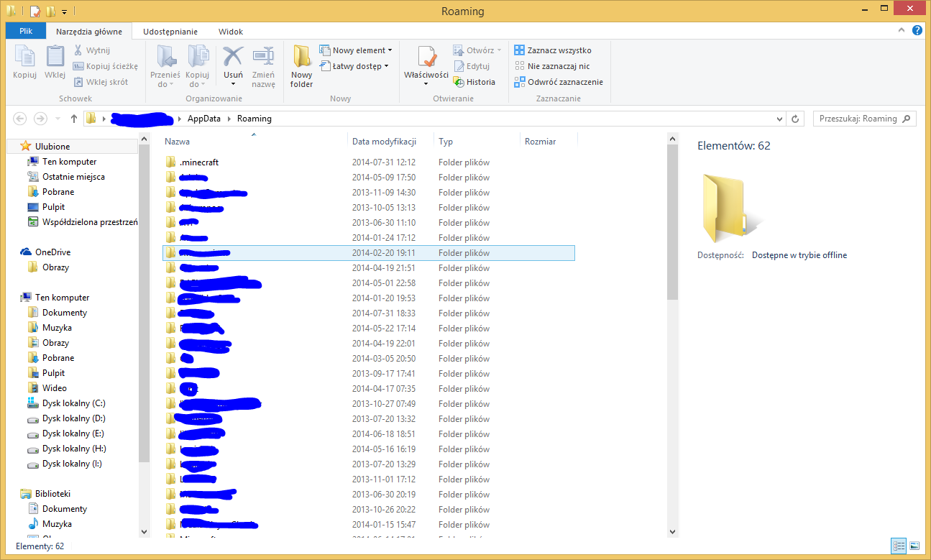Click Zaznacz wszystko

tap(553, 50)
